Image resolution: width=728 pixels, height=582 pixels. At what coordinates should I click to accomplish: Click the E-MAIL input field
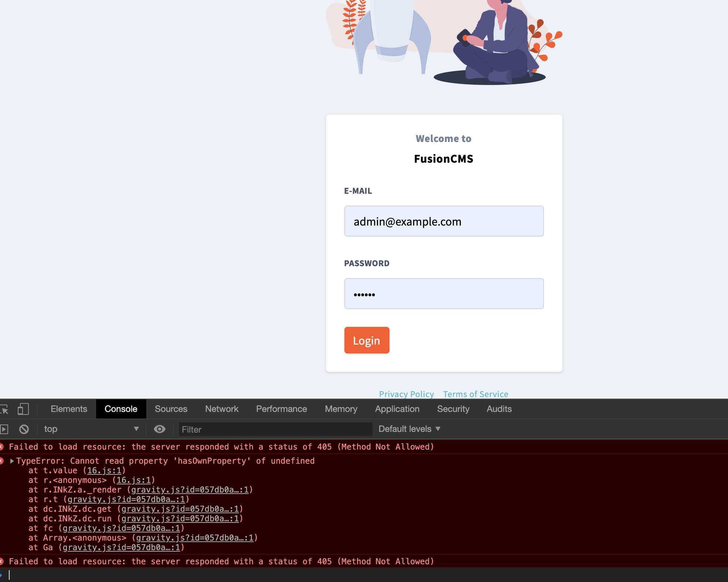(x=444, y=221)
